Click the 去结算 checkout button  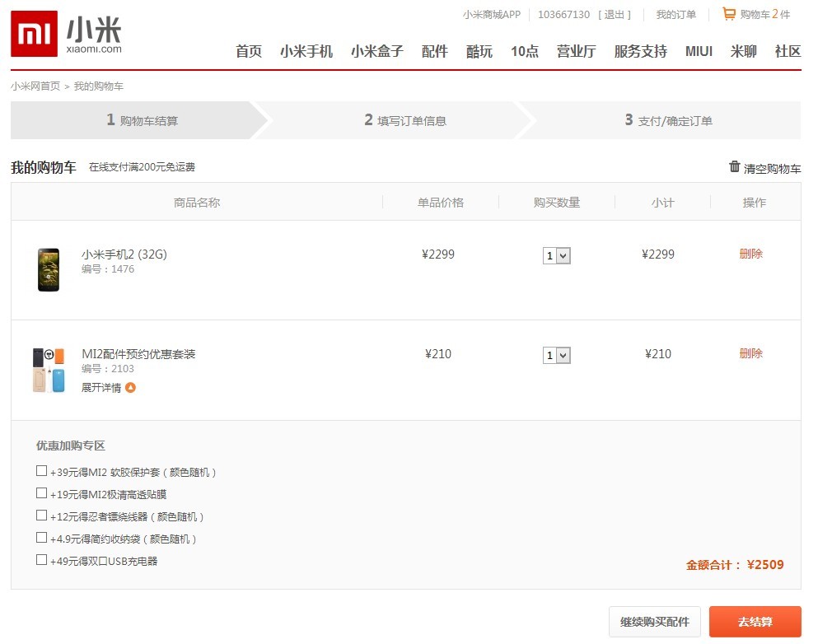(x=755, y=622)
